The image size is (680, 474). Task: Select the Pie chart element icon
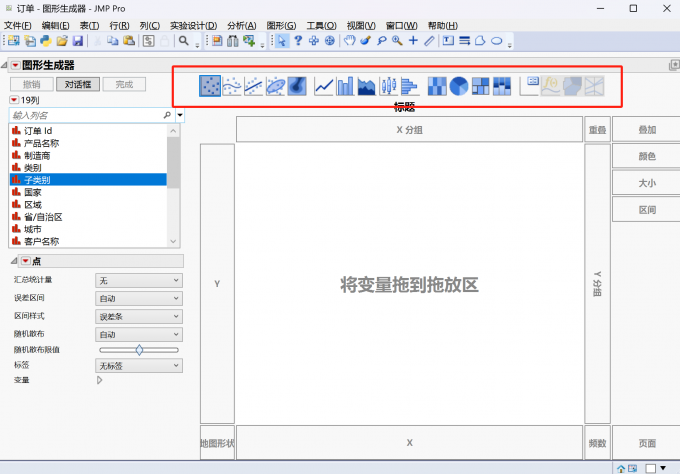coord(459,86)
